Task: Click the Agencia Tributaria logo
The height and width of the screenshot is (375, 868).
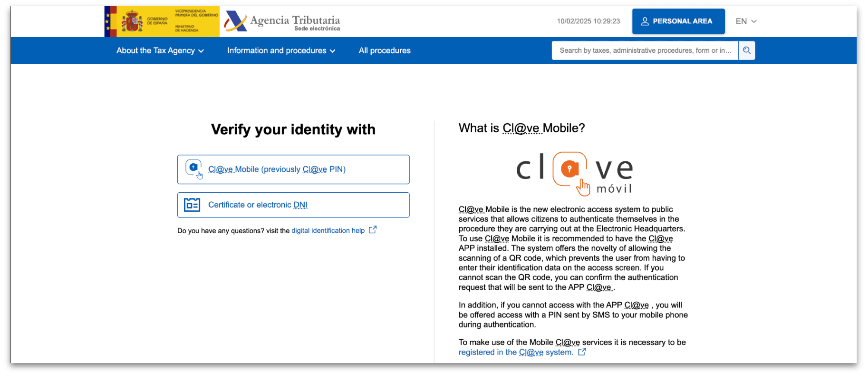Action: coord(282,22)
